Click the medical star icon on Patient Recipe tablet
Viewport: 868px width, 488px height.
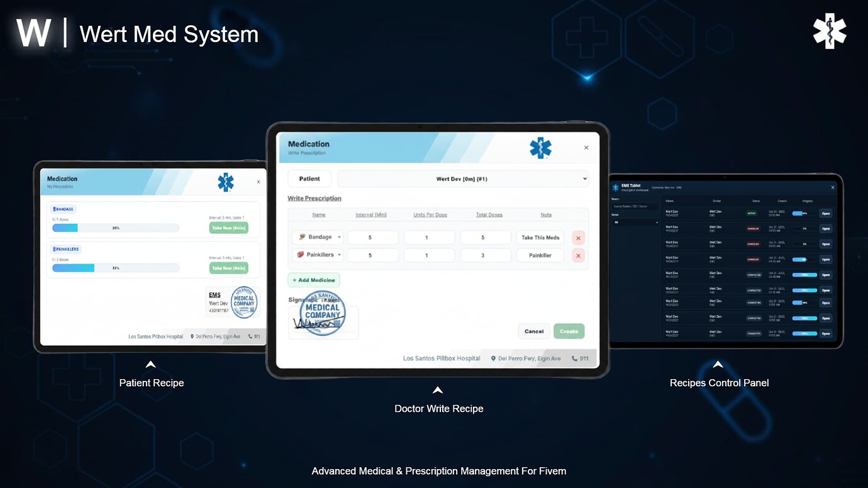pos(225,182)
